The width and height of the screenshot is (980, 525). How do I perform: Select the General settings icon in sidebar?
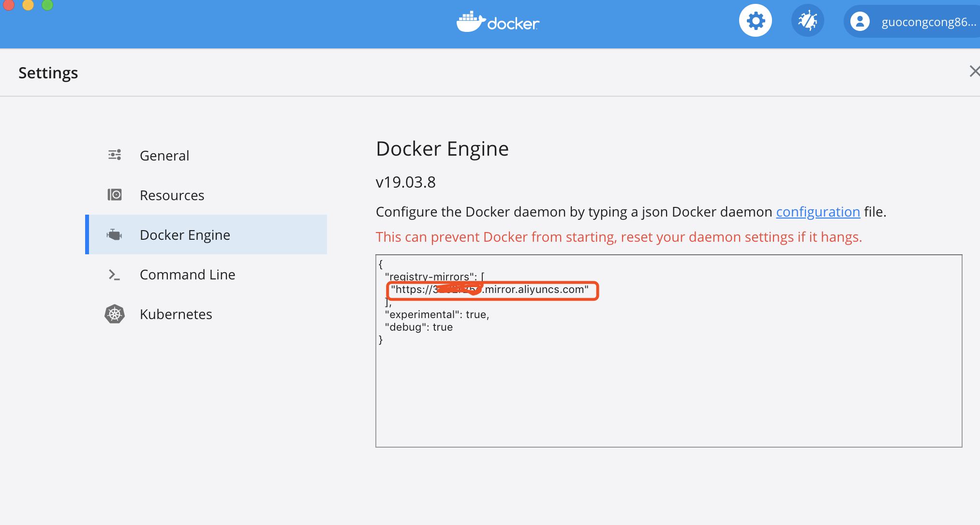tap(115, 155)
